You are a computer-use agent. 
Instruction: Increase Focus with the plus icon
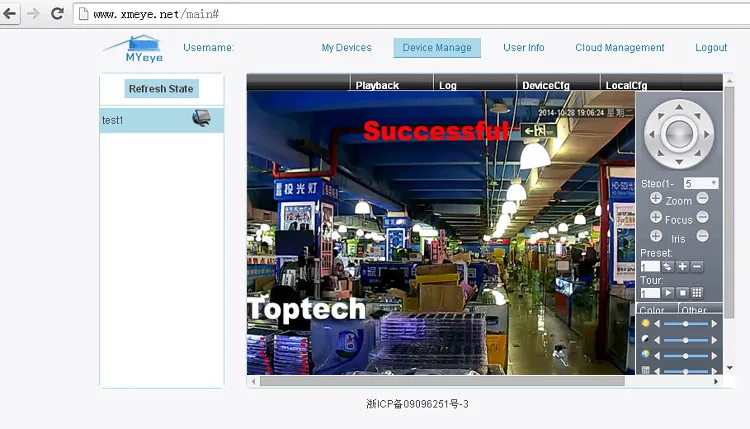pyautogui.click(x=656, y=217)
